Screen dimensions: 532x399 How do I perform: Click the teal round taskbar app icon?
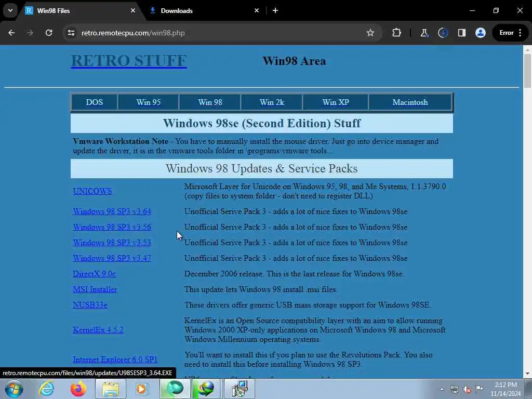[175, 389]
